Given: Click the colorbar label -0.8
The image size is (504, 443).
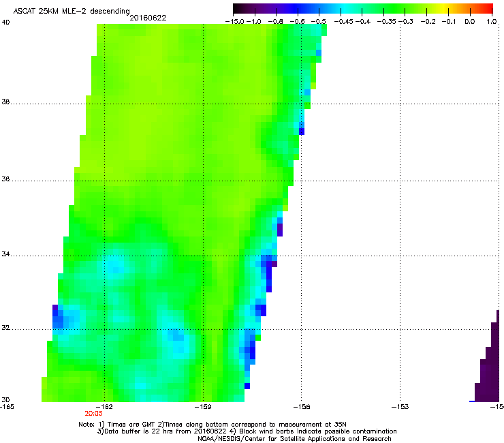Looking at the screenshot, I should click(276, 22).
